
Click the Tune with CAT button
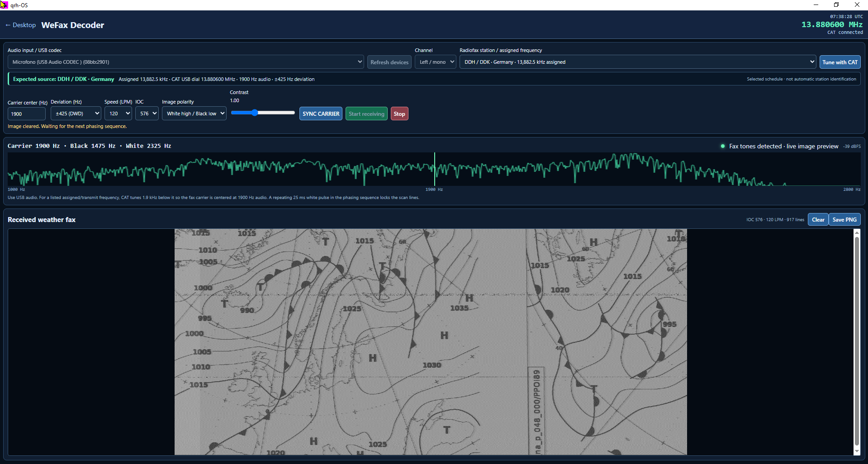(840, 62)
